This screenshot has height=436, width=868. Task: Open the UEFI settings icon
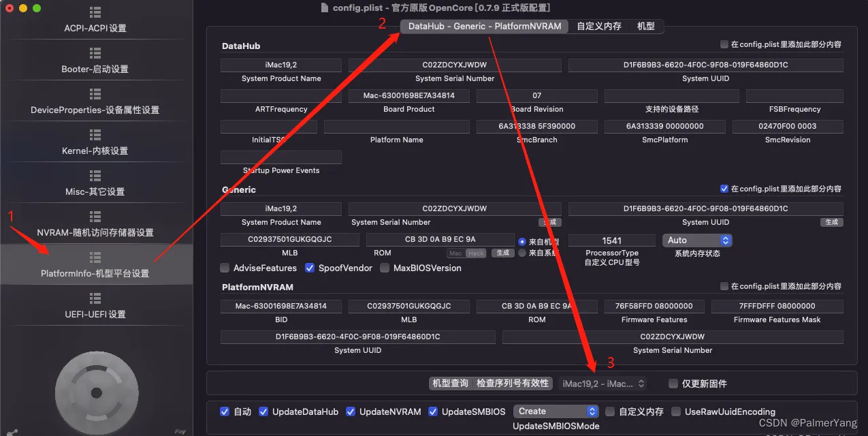[95, 298]
